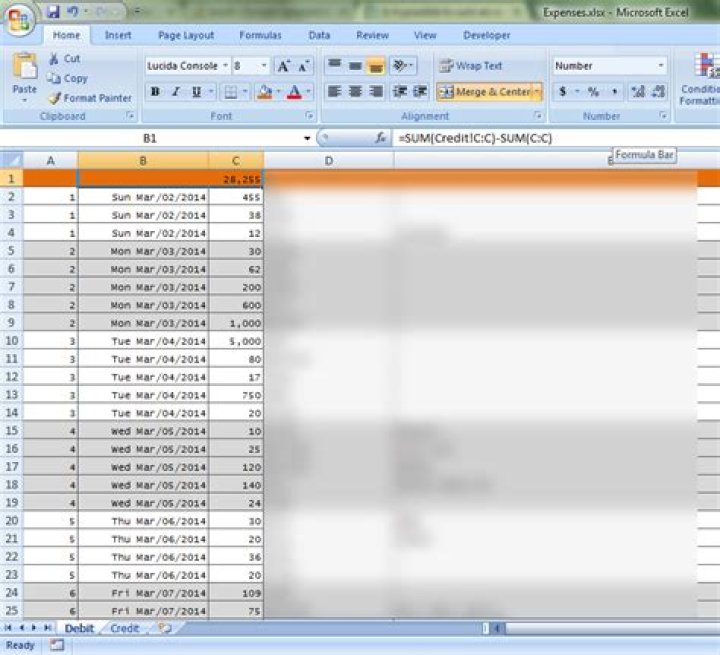Apply Percent Style icon

[593, 92]
